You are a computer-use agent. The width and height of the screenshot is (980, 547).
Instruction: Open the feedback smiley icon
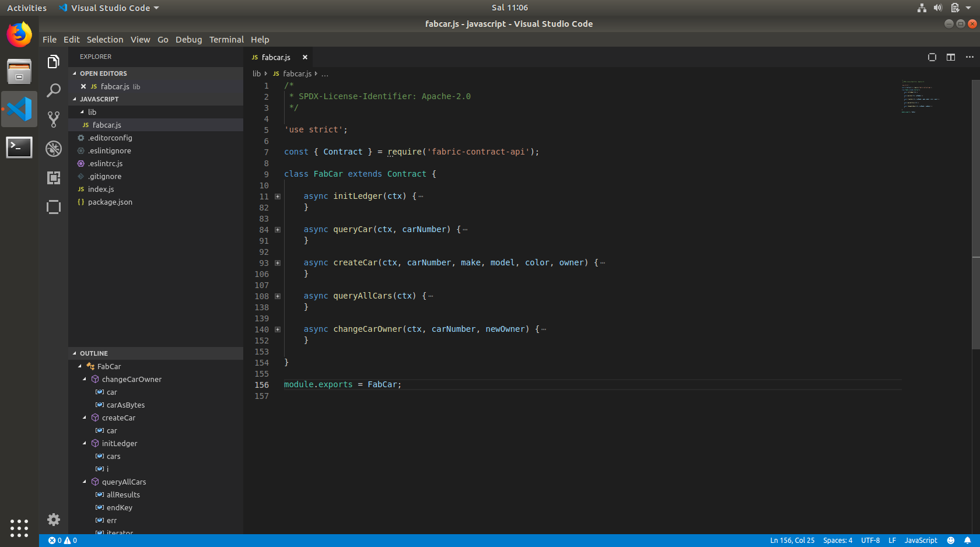(951, 541)
